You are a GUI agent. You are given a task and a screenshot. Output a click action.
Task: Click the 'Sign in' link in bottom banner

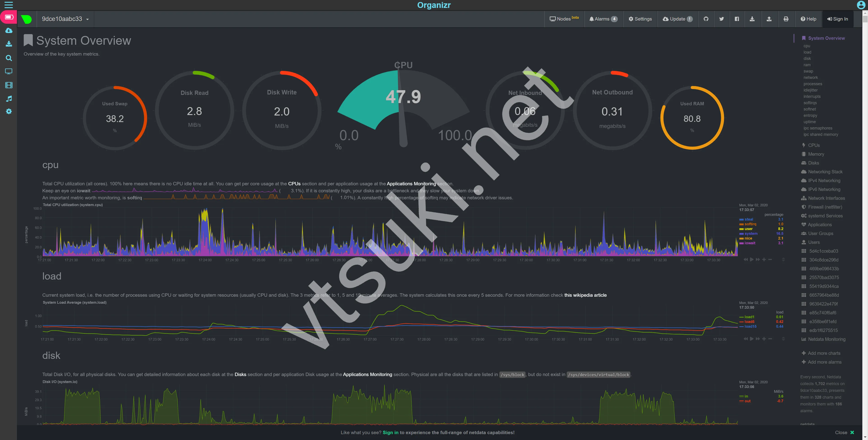tap(391, 432)
